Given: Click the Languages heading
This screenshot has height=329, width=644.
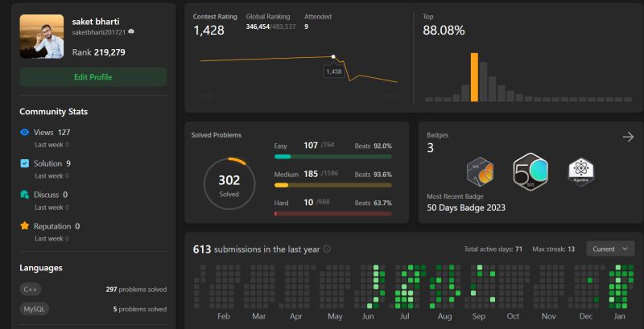Looking at the screenshot, I should 41,268.
